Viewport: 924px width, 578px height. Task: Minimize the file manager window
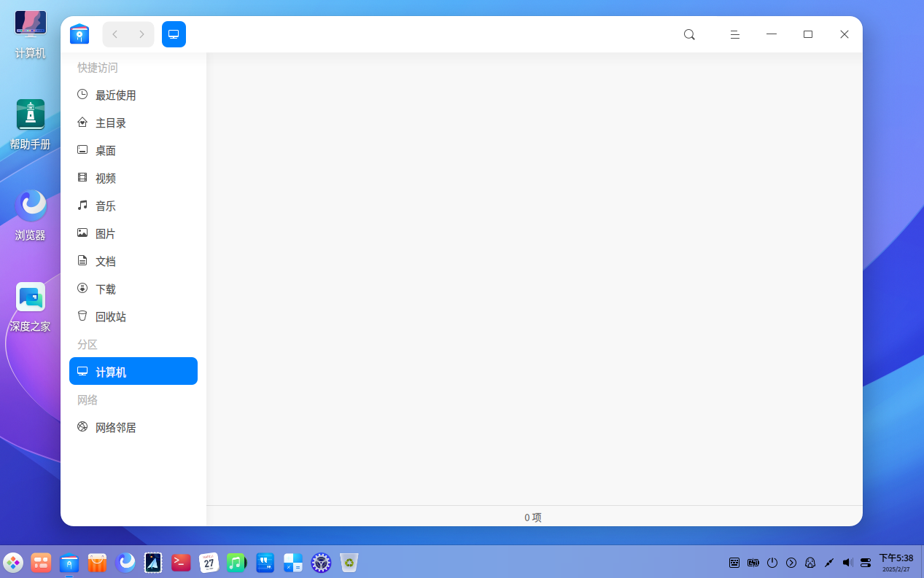(x=772, y=34)
